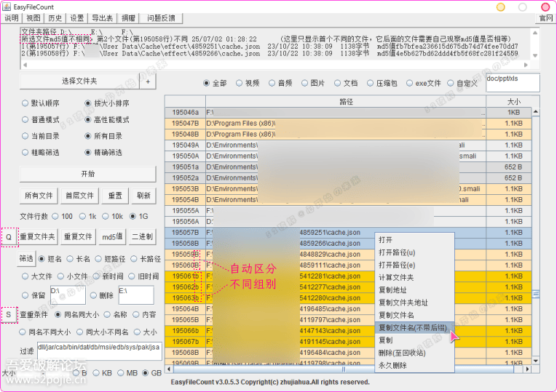Open the 问题反馈 menu
This screenshot has height=392, width=557.
coord(161,18)
